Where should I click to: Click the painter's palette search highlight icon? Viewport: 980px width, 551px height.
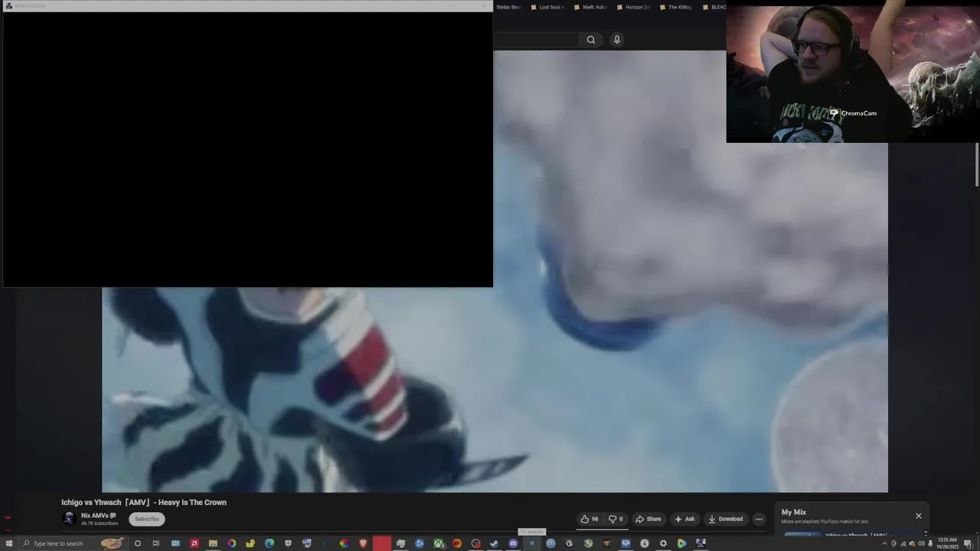click(x=113, y=543)
